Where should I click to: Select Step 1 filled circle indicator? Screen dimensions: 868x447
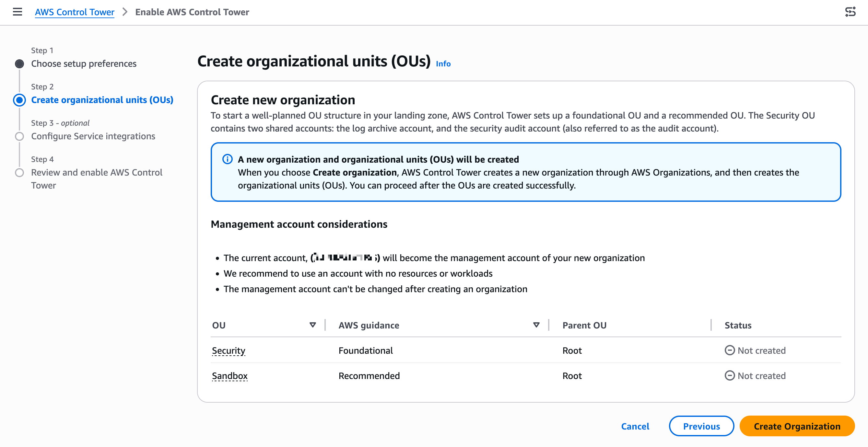tap(19, 64)
